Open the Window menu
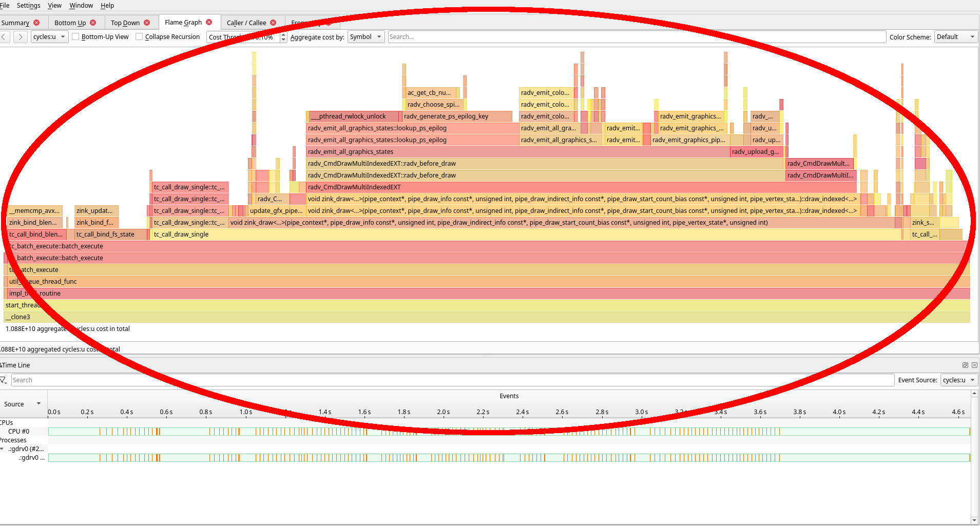 pos(81,6)
